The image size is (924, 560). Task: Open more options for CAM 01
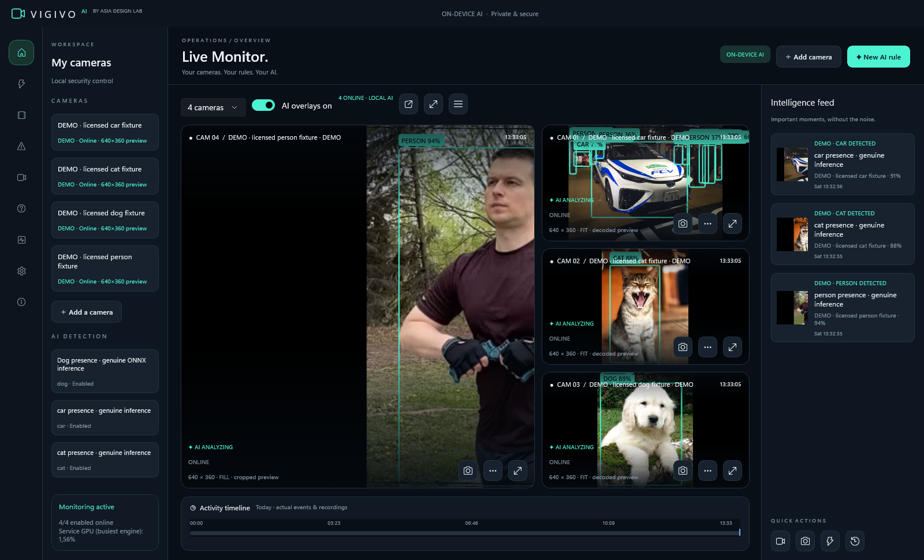(x=707, y=223)
